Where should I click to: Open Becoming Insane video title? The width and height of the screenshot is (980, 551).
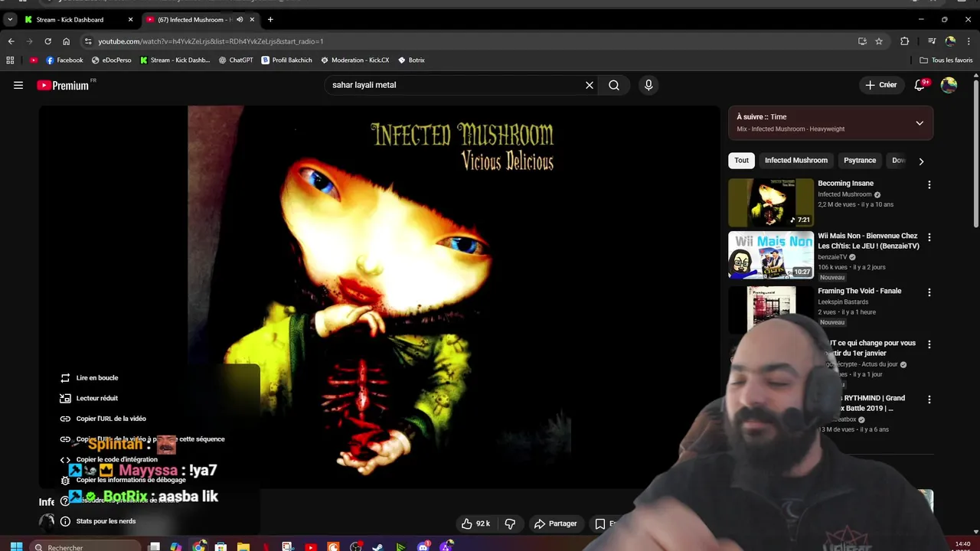coord(845,183)
